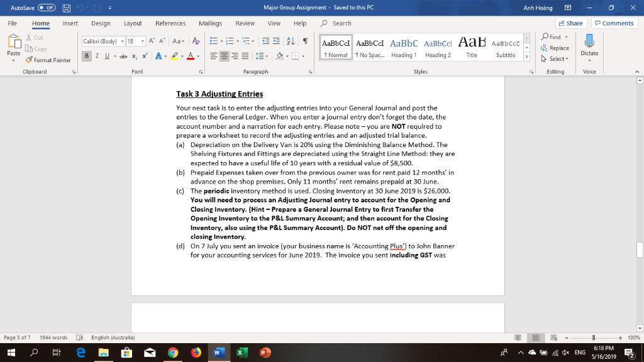
Task: Click the vertical scrollbar thumb
Action: pyautogui.click(x=640, y=250)
